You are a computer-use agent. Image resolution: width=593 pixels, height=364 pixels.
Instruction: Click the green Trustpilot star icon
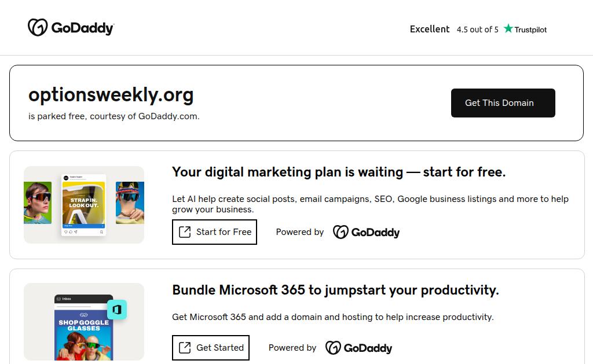[x=508, y=28]
